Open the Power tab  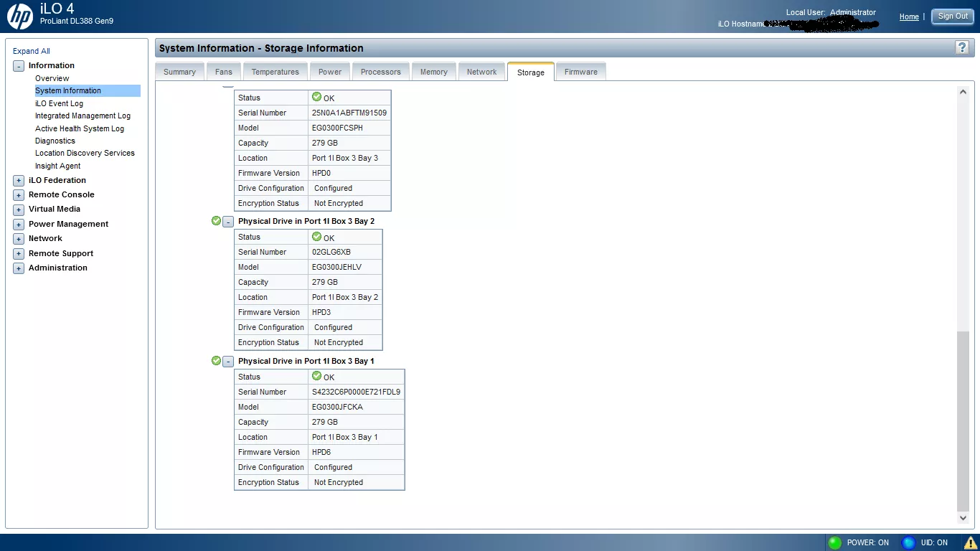(330, 72)
